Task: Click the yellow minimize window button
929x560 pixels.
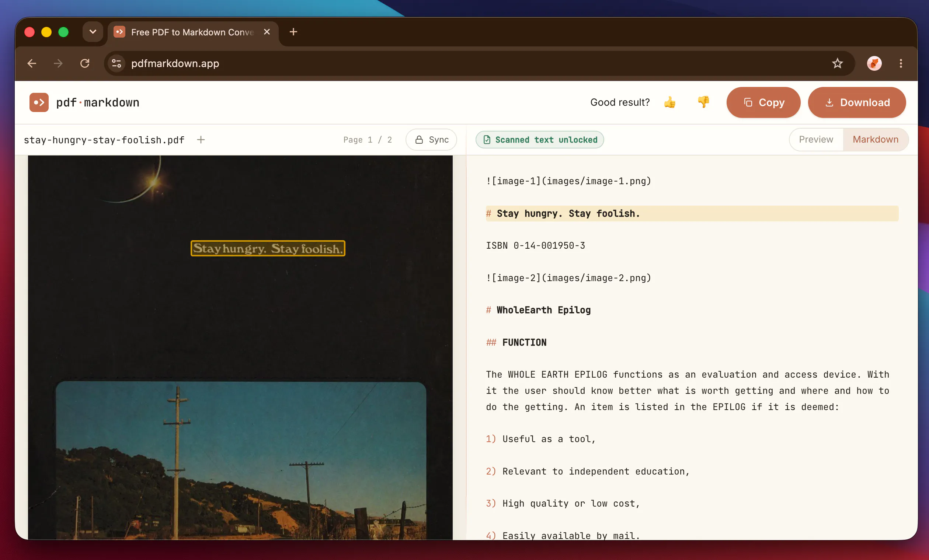Action: (46, 32)
